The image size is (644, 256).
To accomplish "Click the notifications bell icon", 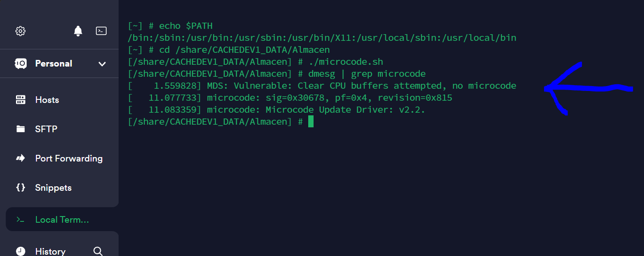I will point(78,31).
